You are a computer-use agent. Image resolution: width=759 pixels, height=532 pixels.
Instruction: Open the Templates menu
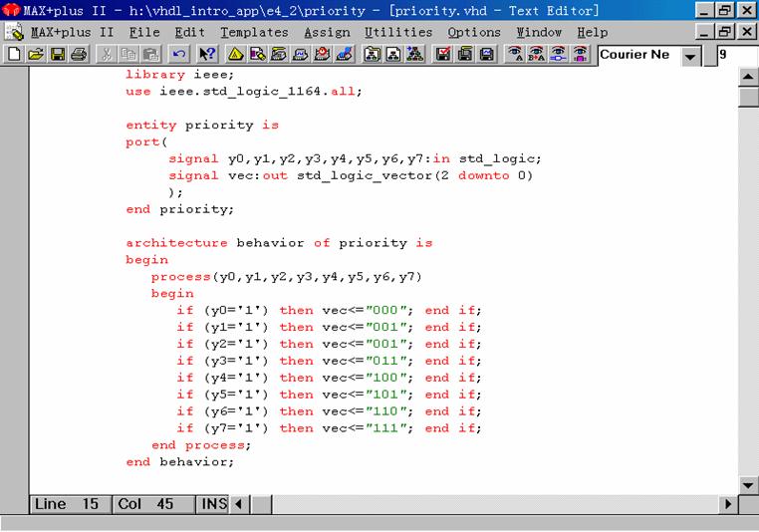254,33
